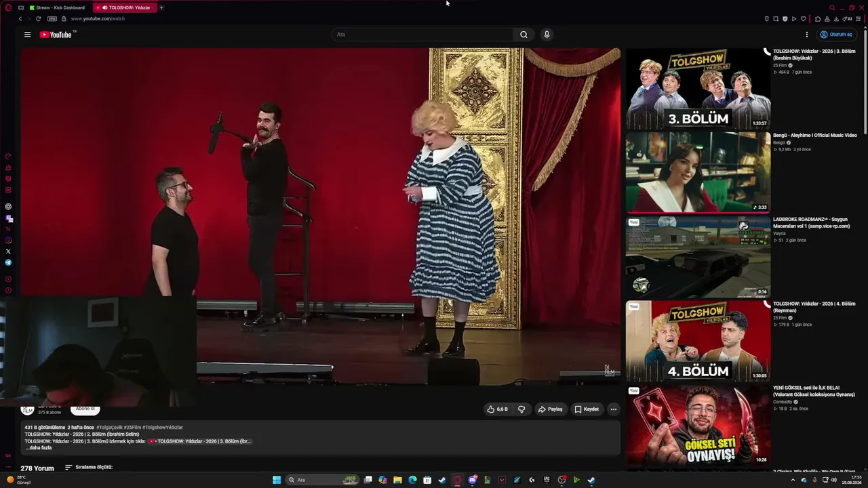
Task: Open a new browser tab
Action: click(161, 7)
